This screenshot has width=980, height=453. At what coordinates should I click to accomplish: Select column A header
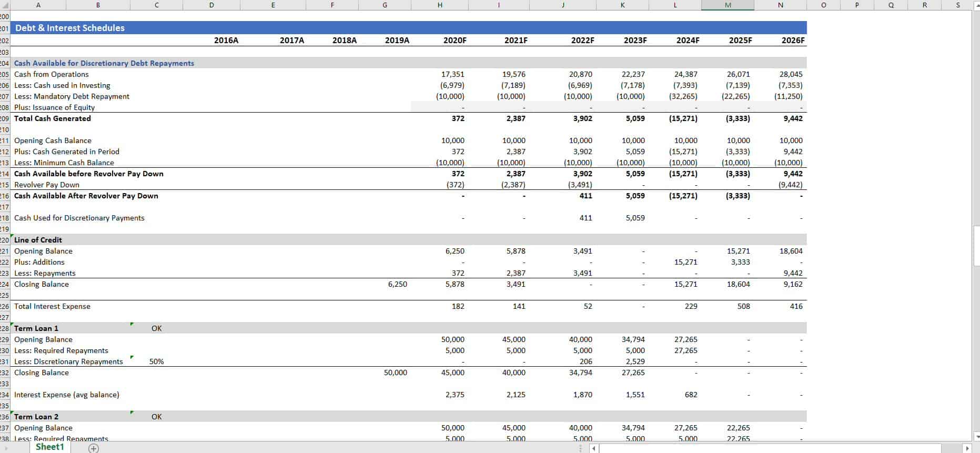click(x=38, y=5)
